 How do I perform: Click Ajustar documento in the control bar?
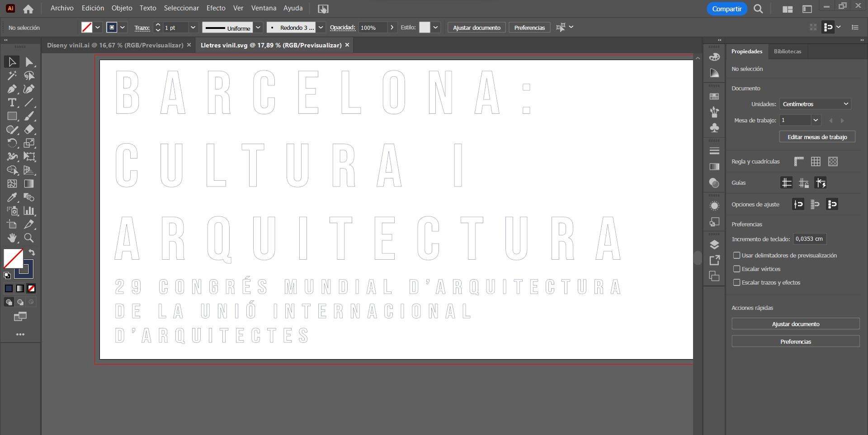point(476,28)
